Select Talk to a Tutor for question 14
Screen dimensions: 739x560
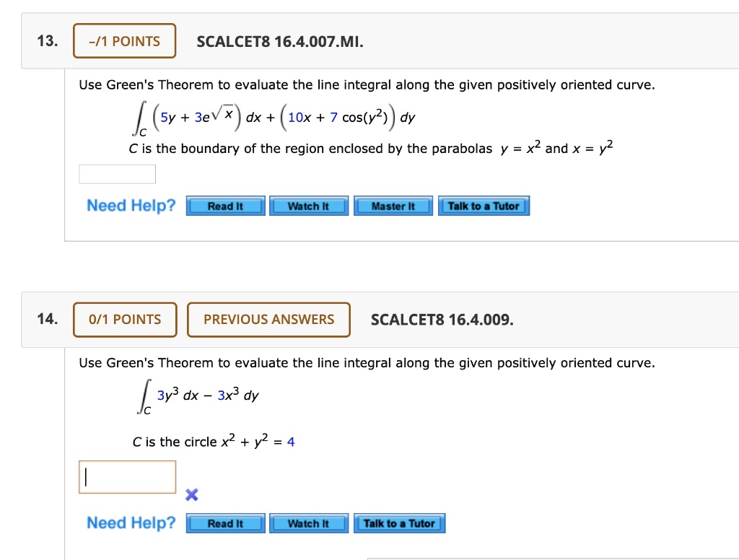pos(399,523)
